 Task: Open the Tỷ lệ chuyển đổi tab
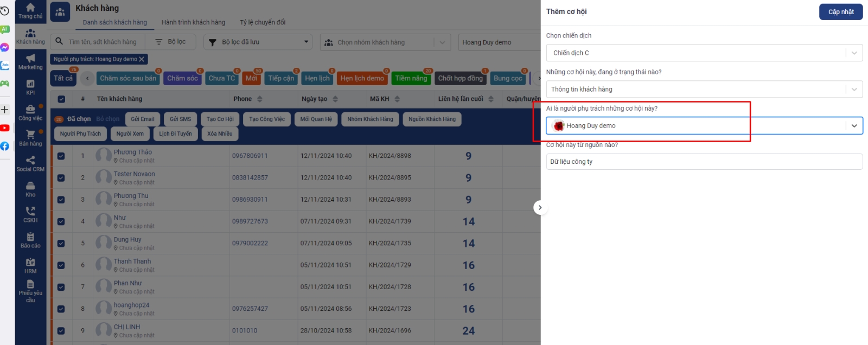pos(263,22)
